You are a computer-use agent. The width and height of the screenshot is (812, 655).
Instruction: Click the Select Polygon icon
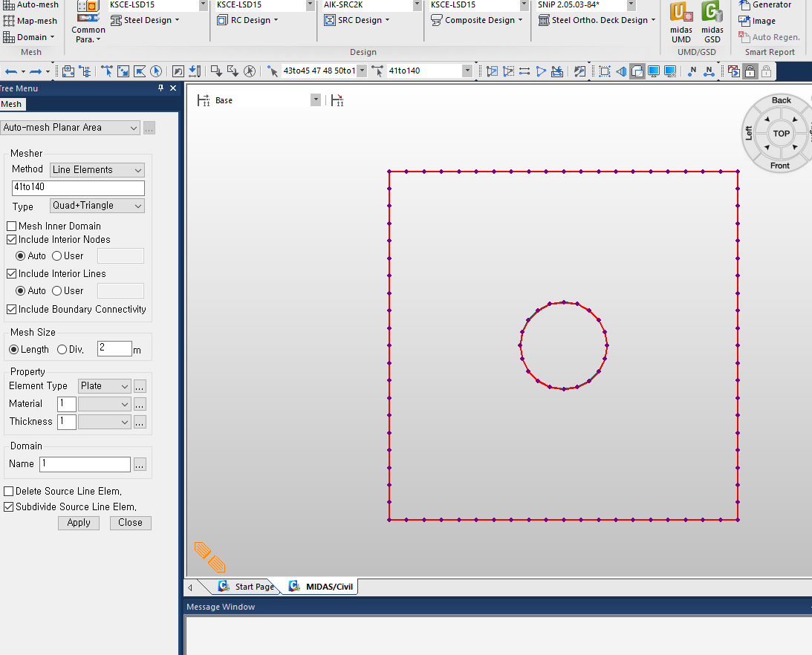coord(140,71)
